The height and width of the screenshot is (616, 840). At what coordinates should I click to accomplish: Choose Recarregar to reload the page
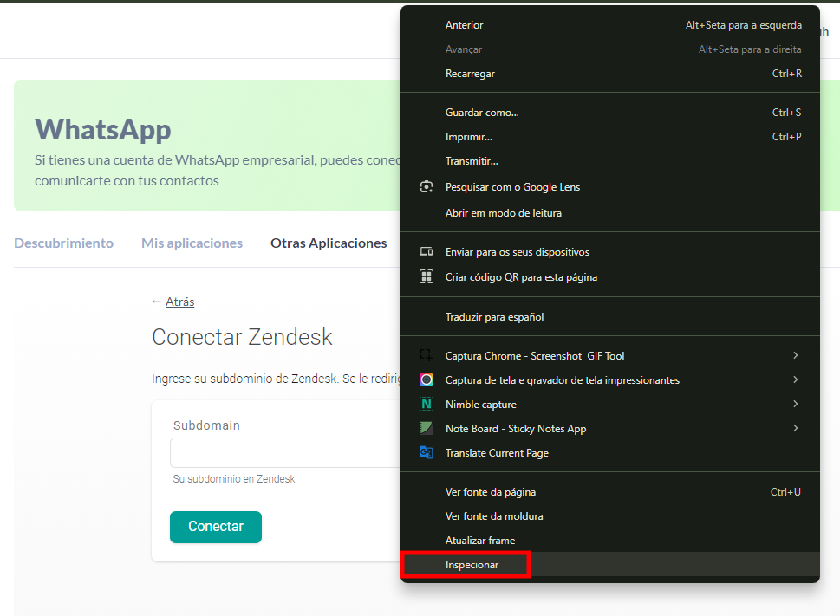coord(471,73)
